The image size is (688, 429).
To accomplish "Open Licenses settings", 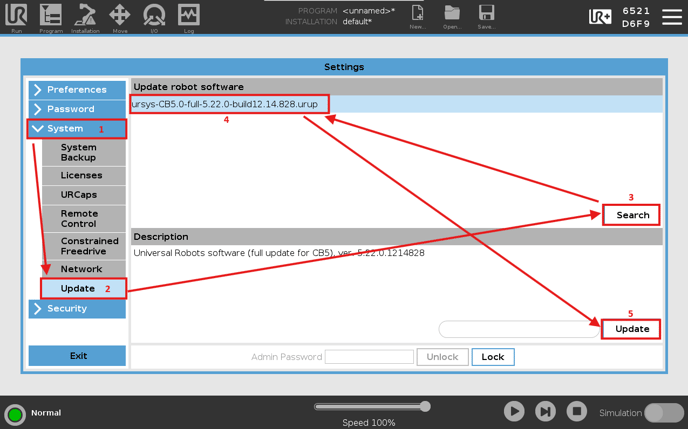I will click(x=84, y=175).
